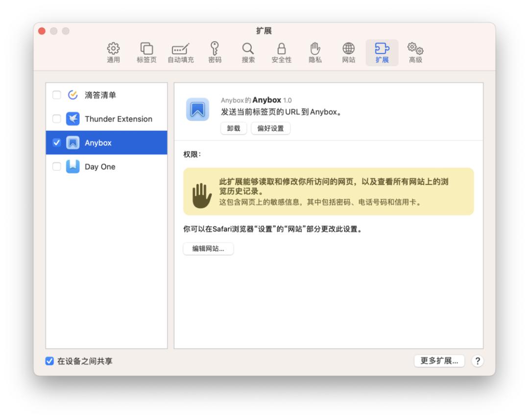Viewport: 529px width, 420px height.
Task: Click the Safari 设置 网站 hint sentence
Action: coord(273,229)
